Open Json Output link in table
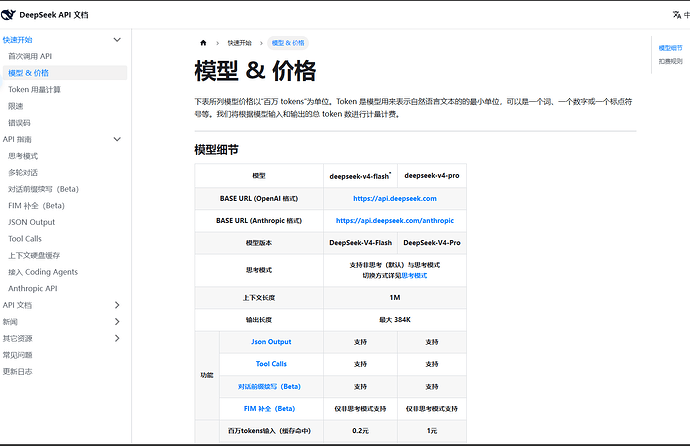 271,342
